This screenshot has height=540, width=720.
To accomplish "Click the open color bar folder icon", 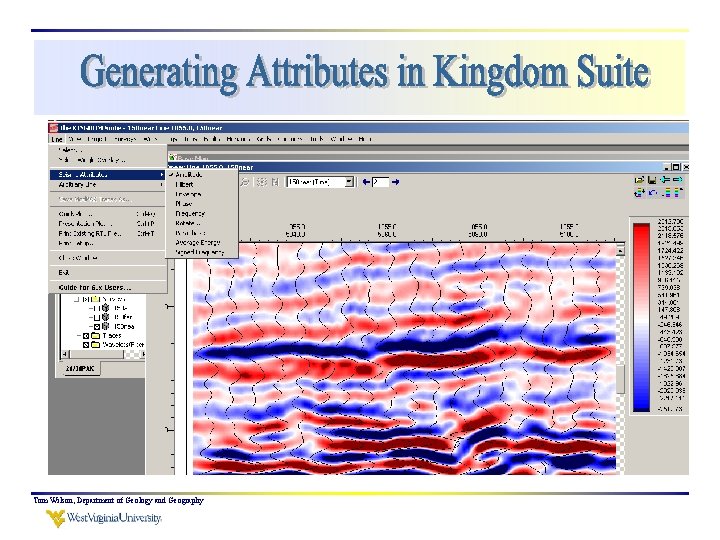I will pos(639,180).
